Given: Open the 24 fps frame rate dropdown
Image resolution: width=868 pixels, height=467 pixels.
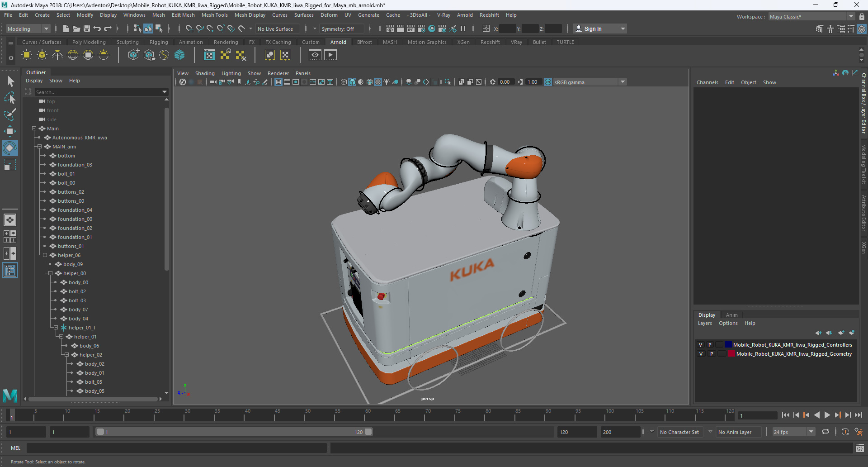Looking at the screenshot, I should coord(793,432).
